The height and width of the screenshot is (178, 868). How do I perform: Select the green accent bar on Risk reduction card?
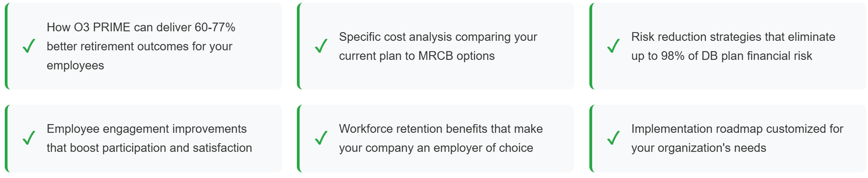click(x=591, y=46)
